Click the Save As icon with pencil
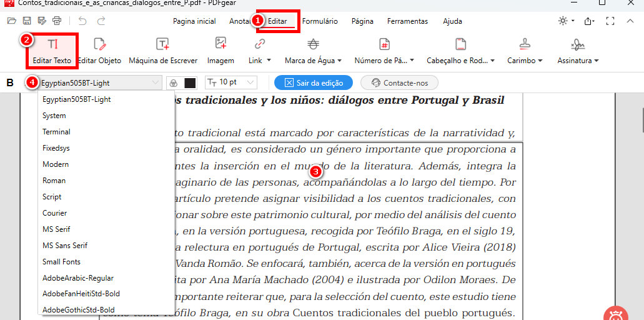Image resolution: width=644 pixels, height=320 pixels. 41,21
